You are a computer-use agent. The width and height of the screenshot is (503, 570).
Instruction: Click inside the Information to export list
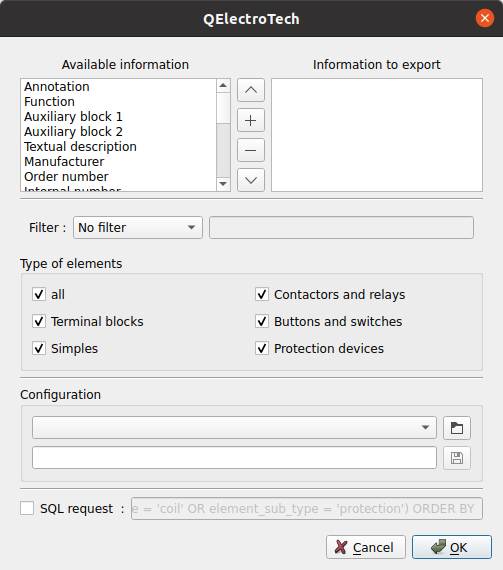coord(377,135)
